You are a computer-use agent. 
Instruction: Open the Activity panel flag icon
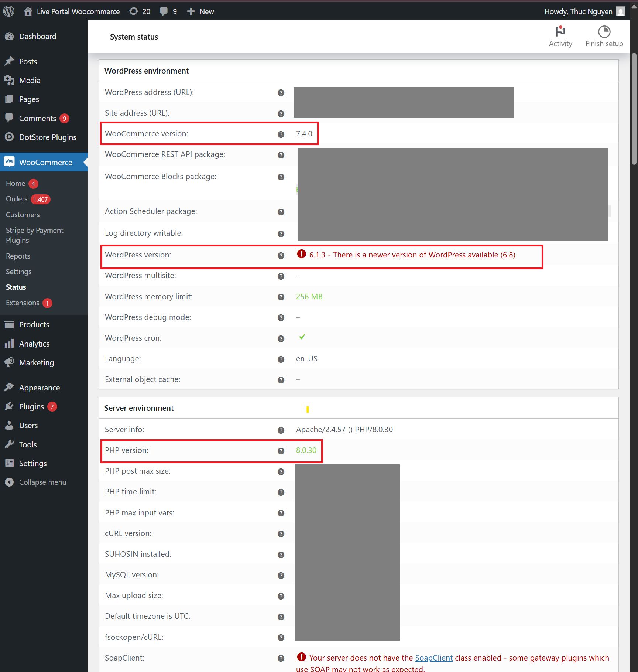(560, 36)
